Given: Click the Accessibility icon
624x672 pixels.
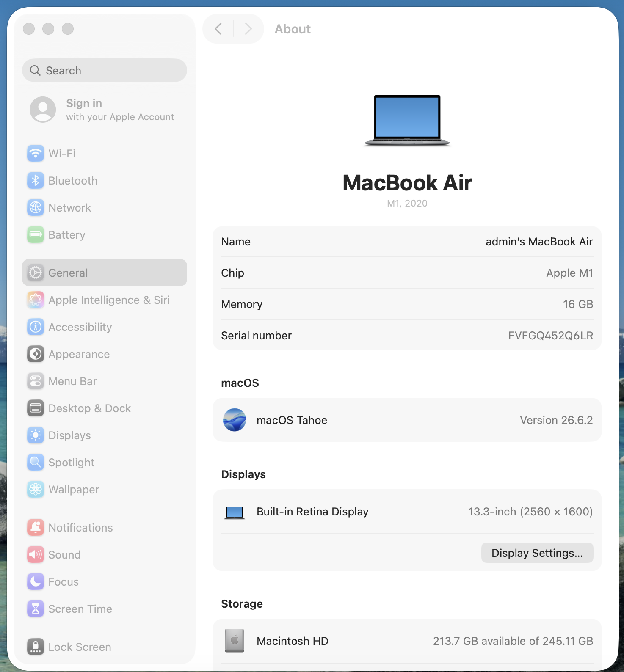Looking at the screenshot, I should pos(36,327).
